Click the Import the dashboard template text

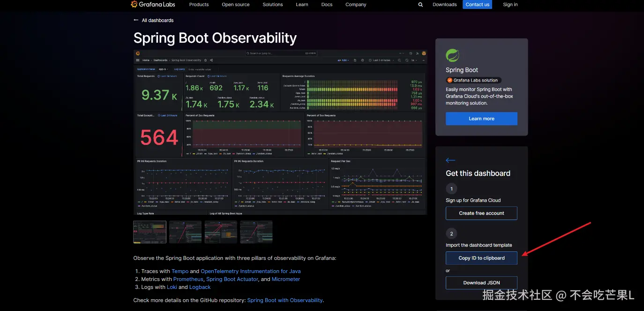(479, 245)
